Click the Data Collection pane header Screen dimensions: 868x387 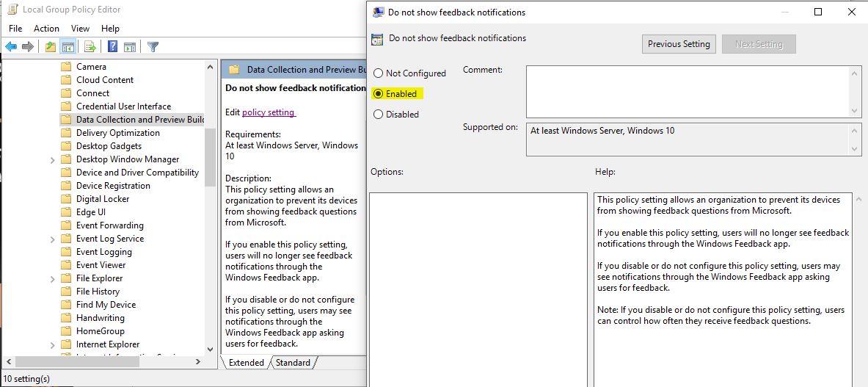[x=294, y=70]
